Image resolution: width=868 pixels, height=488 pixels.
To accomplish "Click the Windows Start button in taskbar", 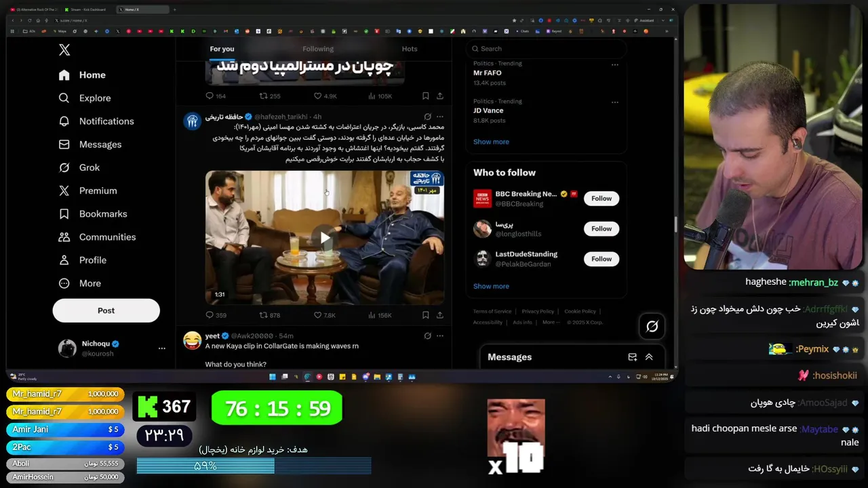I will click(x=273, y=377).
